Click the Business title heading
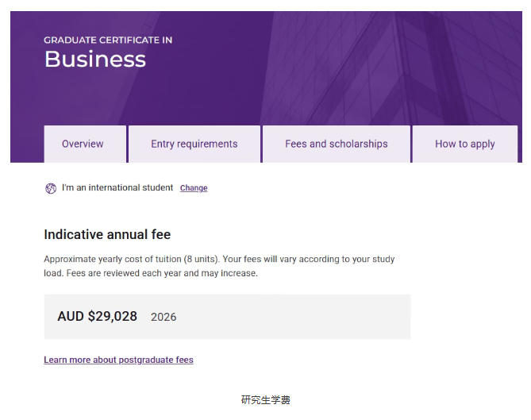Screen dimensions: 531x420 coord(94,60)
